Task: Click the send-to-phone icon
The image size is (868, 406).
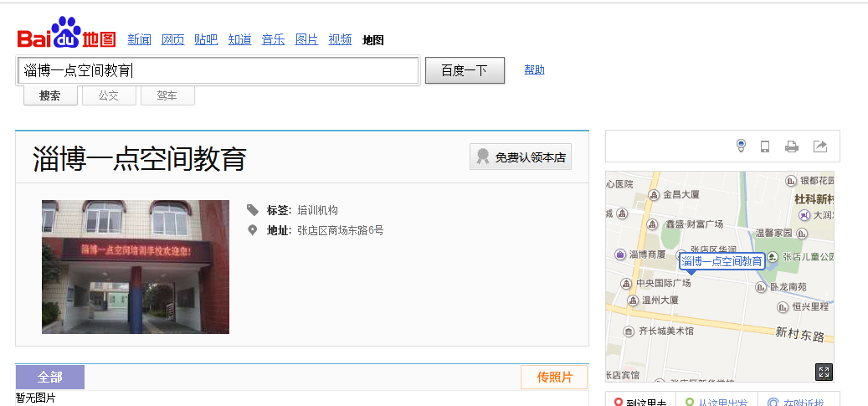Action: point(765,146)
